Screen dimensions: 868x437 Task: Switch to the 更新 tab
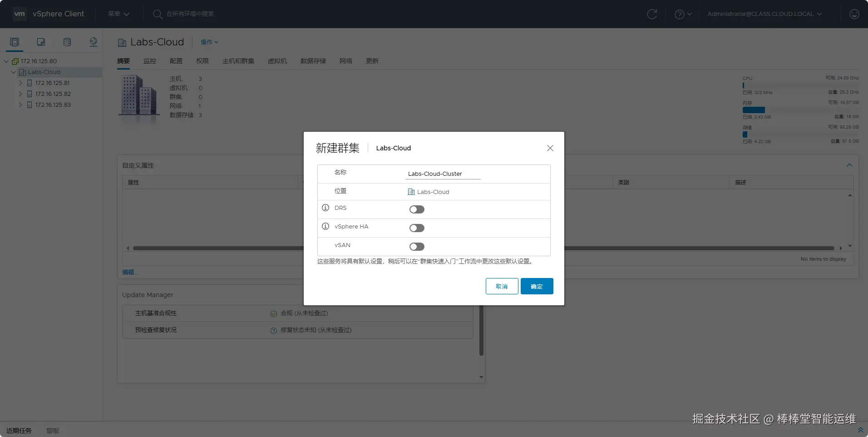pos(372,61)
